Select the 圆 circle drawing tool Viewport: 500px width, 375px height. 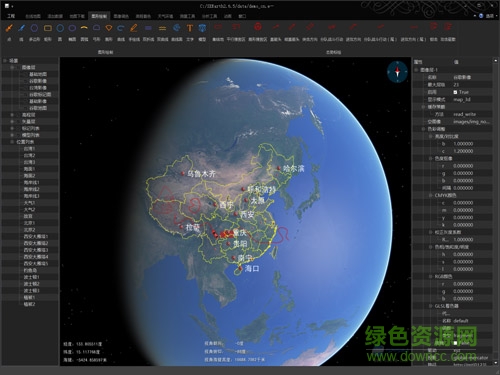60,32
